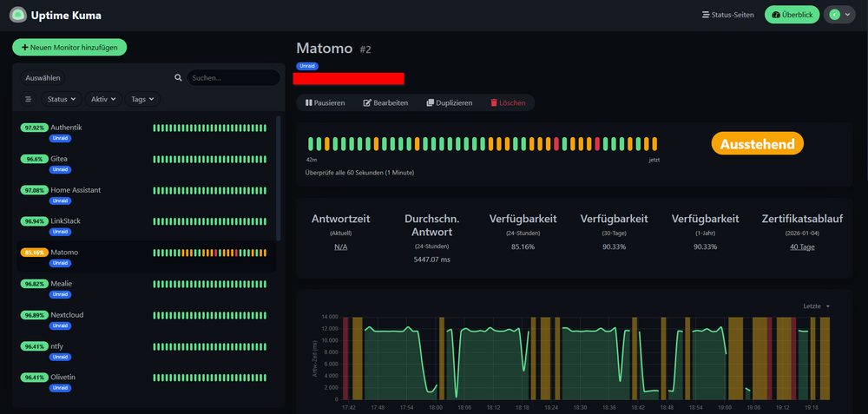Edit the Matomo monitor

pos(386,103)
